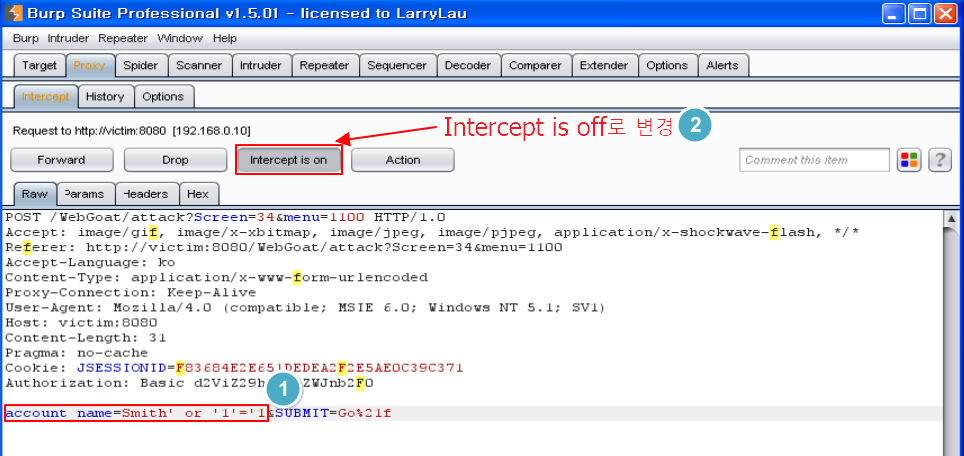Click the SUBMIT=Go%21f parameter text
The height and width of the screenshot is (456, 964).
pyautogui.click(x=333, y=413)
